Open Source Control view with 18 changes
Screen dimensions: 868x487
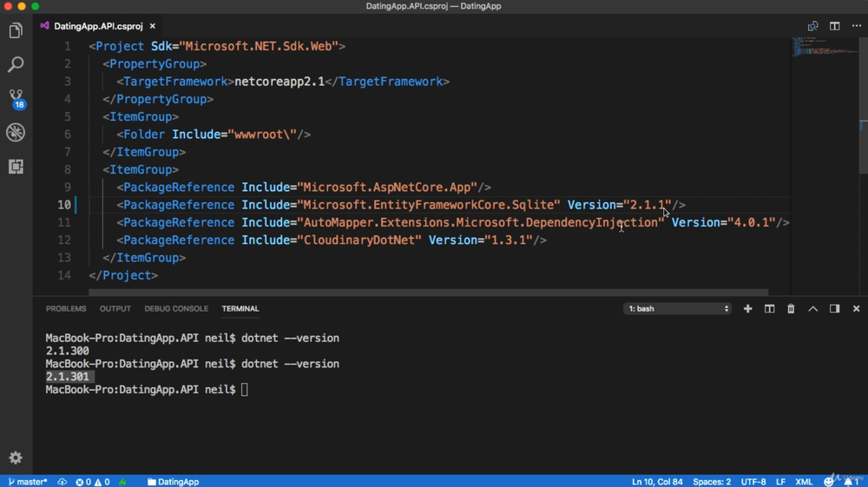click(16, 98)
